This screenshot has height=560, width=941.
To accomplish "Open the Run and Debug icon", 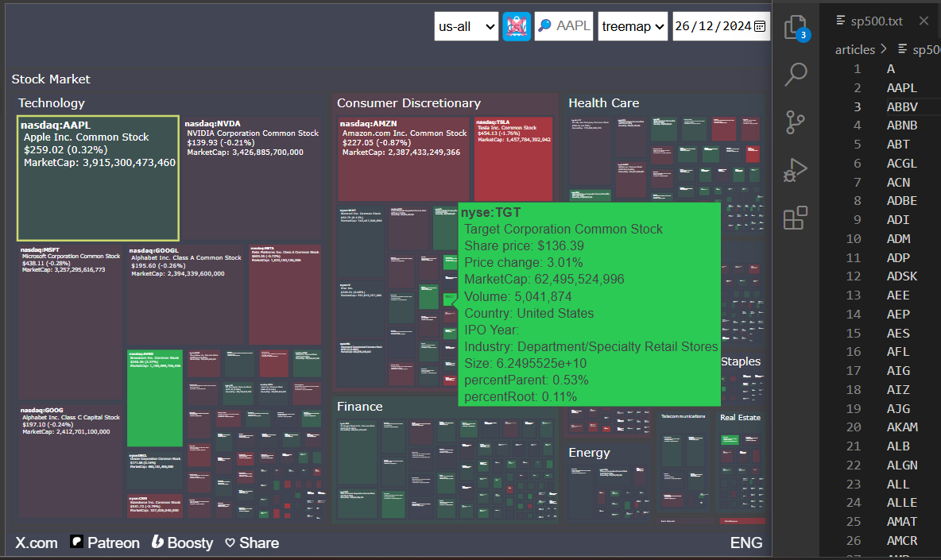I will click(796, 170).
